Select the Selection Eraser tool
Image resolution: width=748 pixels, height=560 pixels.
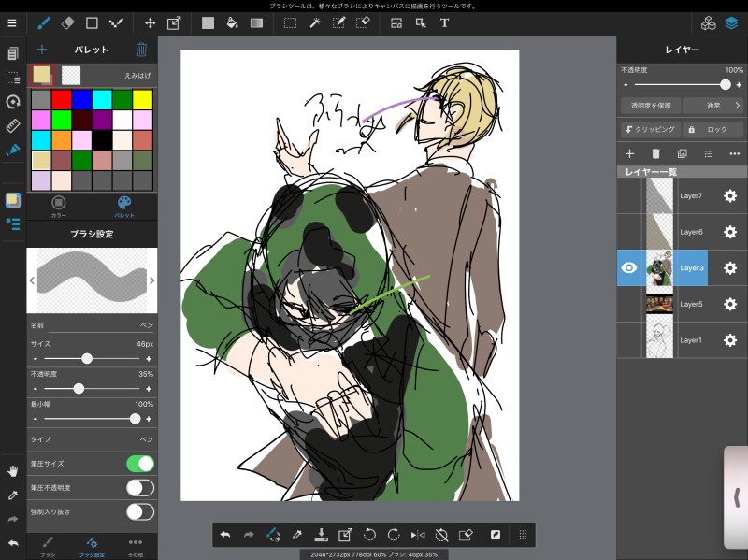pyautogui.click(x=363, y=22)
